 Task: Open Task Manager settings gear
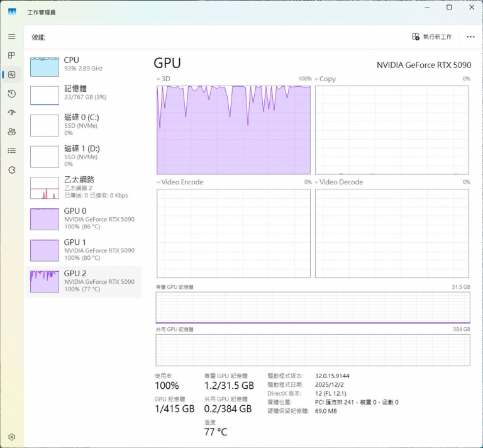pyautogui.click(x=11, y=437)
